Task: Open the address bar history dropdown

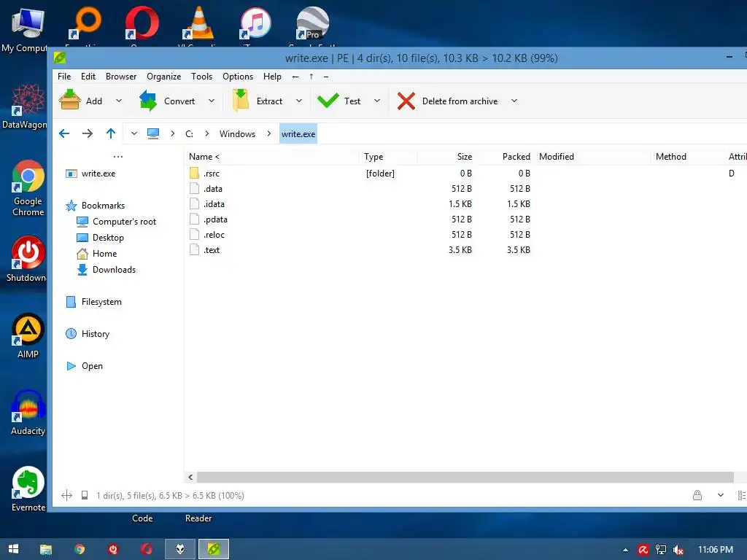Action: [x=134, y=134]
